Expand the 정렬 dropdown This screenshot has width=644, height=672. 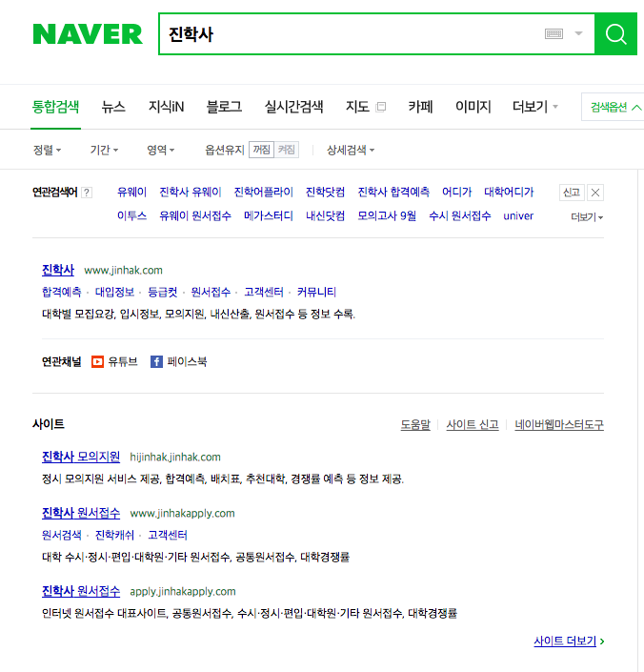pyautogui.click(x=47, y=150)
